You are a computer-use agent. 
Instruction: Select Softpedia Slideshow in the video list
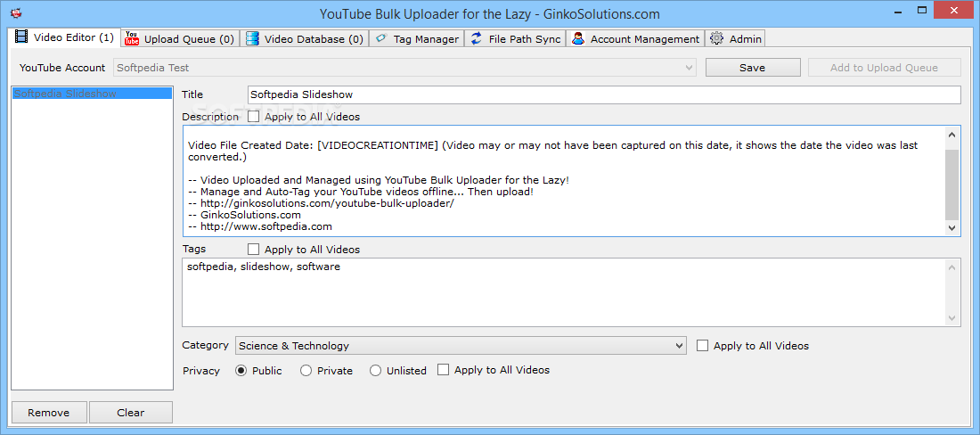[92, 94]
